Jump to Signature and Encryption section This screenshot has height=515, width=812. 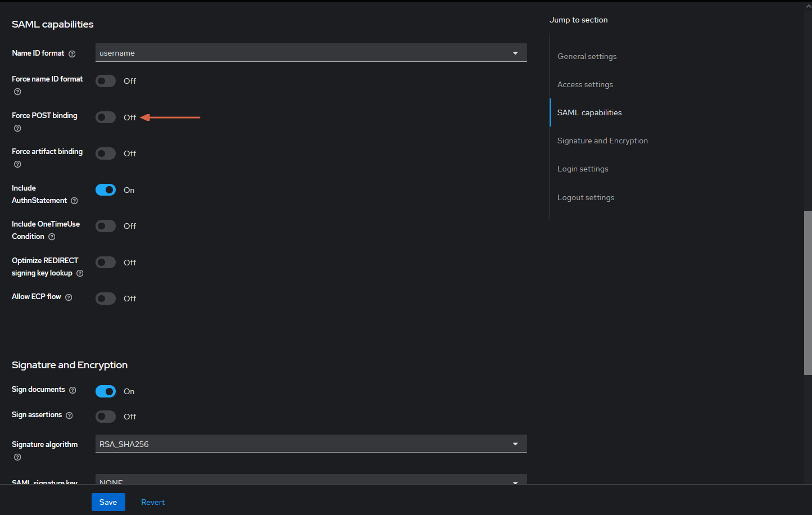tap(602, 141)
